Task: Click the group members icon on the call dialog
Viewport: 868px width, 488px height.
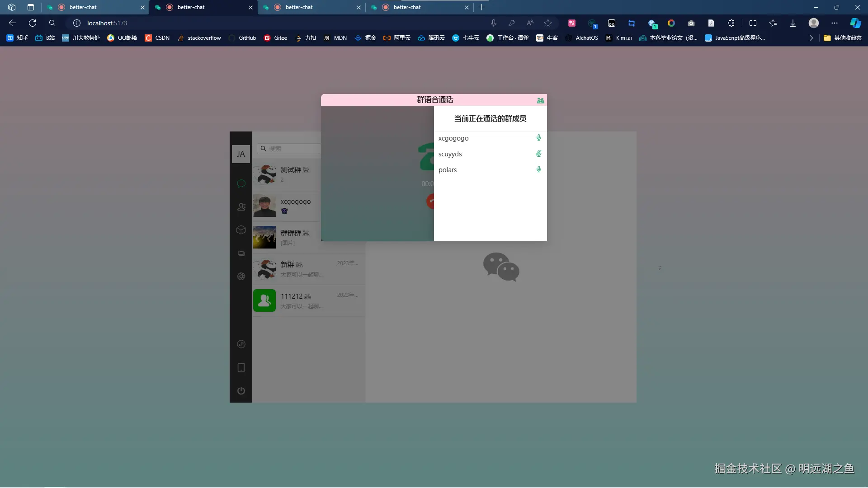Action: click(x=541, y=100)
